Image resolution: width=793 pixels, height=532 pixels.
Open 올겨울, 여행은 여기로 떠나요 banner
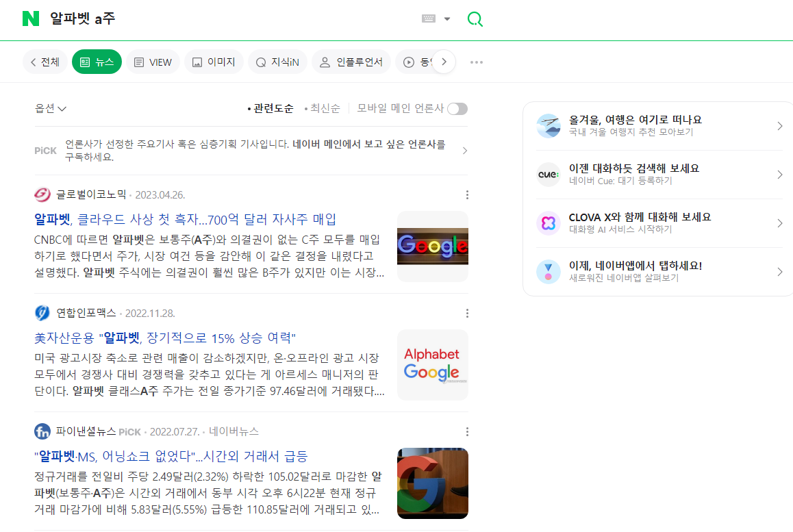coord(659,126)
